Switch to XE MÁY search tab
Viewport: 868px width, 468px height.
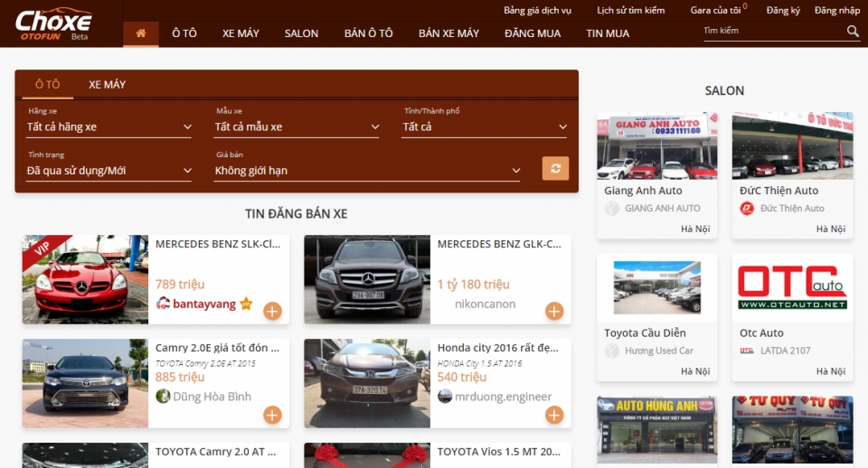click(x=108, y=84)
